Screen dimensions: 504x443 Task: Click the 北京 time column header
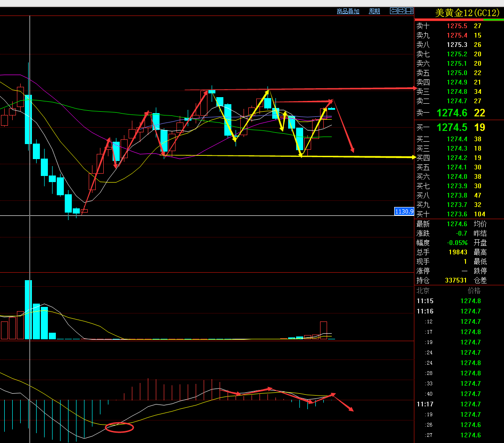pos(423,290)
